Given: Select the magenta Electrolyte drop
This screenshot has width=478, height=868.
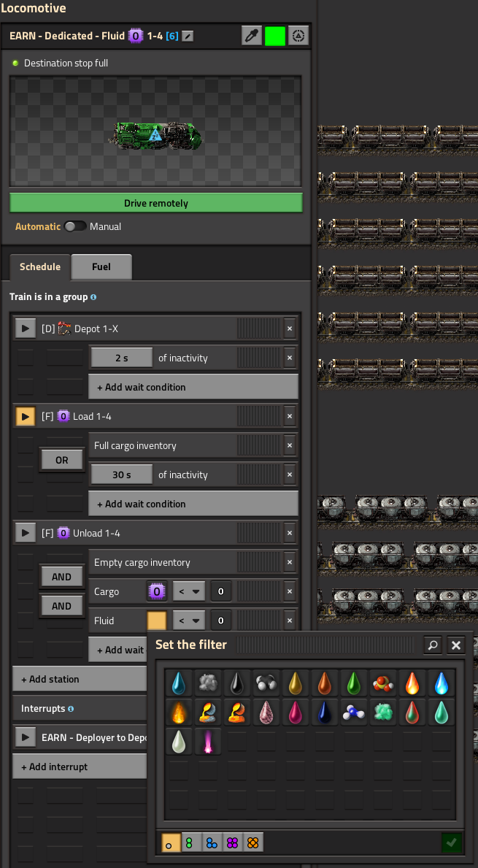Looking at the screenshot, I should pos(294,712).
